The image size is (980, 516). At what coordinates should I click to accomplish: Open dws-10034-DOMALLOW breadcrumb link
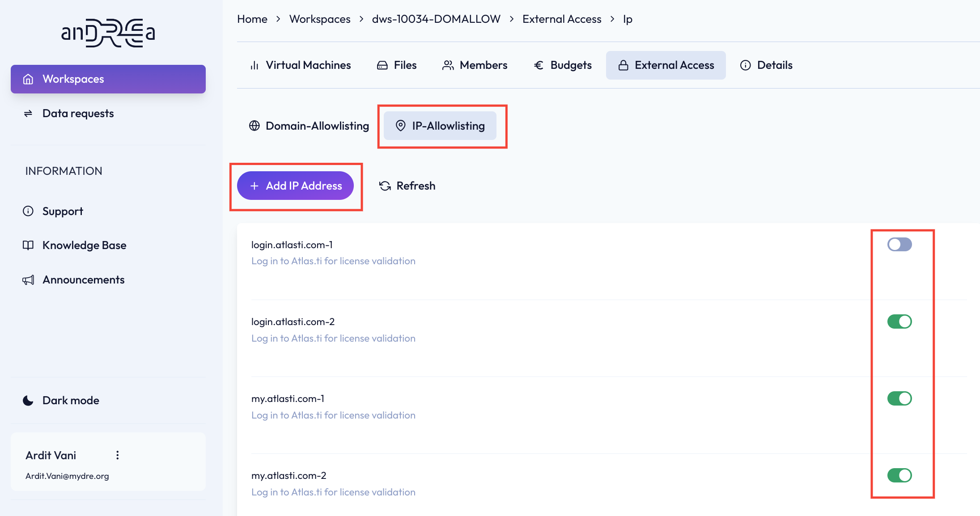[x=436, y=19]
